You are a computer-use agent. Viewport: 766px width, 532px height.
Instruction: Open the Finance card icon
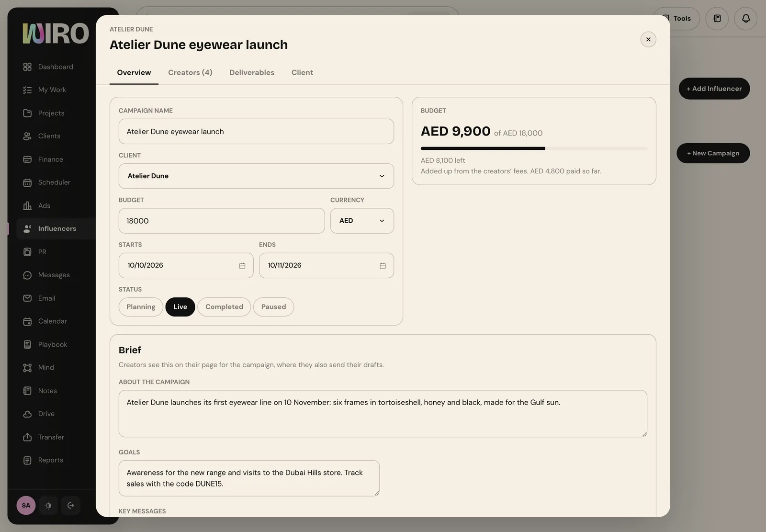click(x=27, y=159)
